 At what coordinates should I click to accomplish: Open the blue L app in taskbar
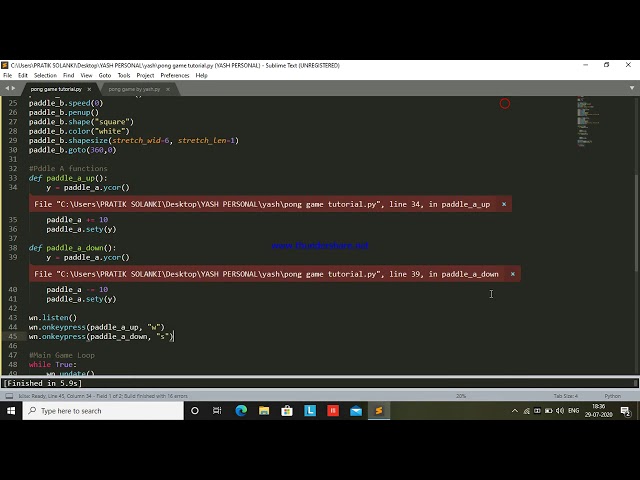click(310, 411)
